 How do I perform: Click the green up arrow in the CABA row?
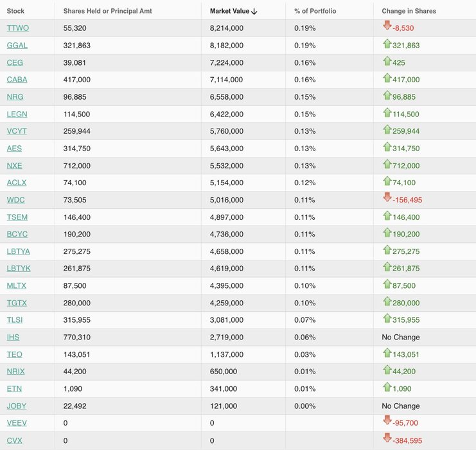pos(387,78)
